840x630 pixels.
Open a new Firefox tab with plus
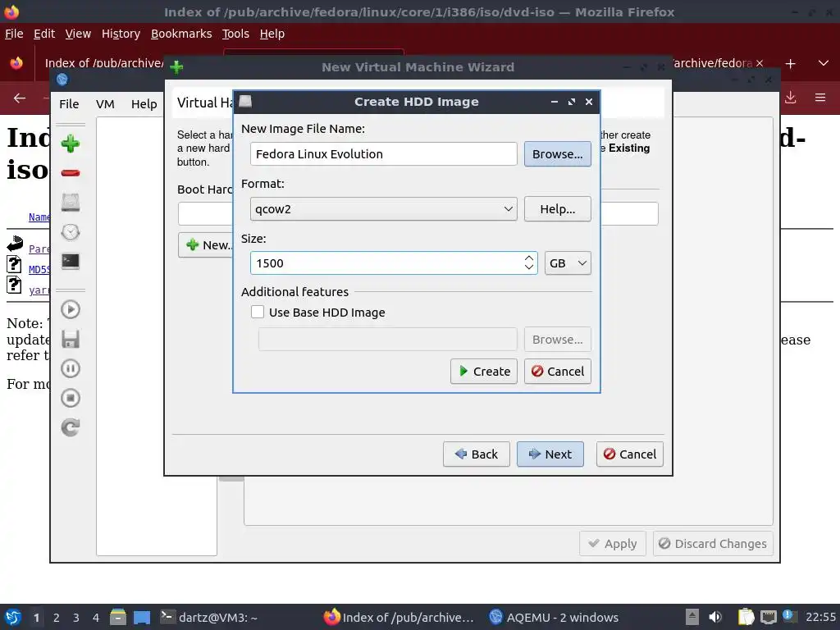pos(790,64)
